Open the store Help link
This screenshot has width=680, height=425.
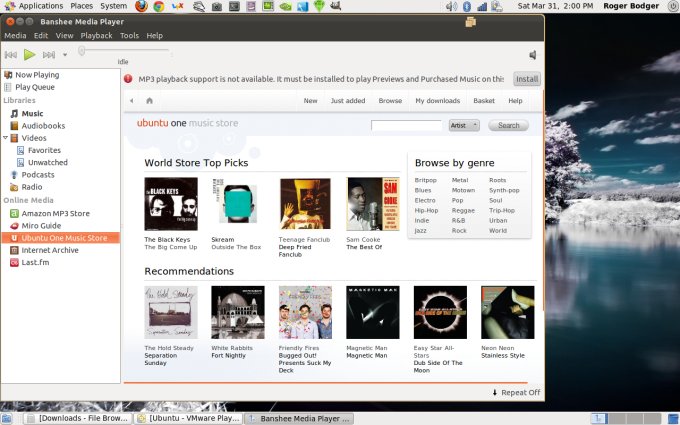click(515, 101)
